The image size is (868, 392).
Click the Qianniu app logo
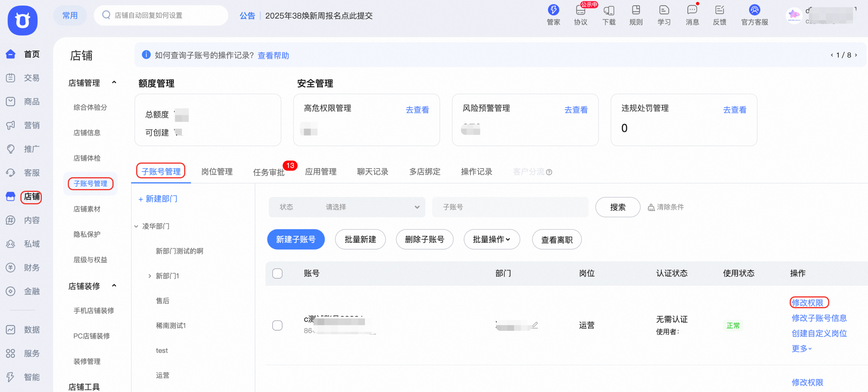pos(22,20)
